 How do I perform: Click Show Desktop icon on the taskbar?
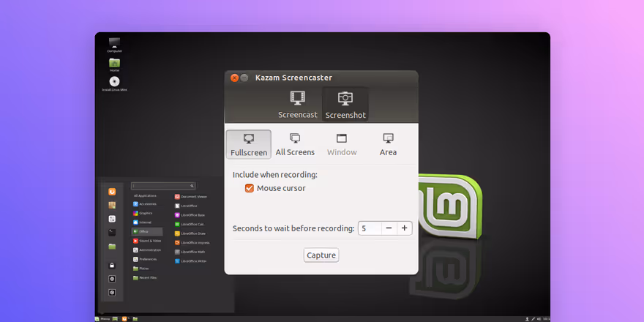point(116,319)
